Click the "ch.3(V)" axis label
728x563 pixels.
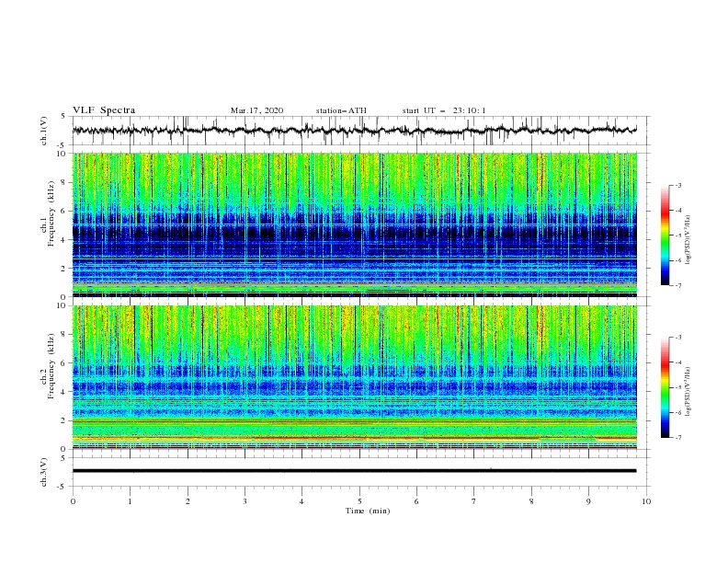click(x=44, y=472)
